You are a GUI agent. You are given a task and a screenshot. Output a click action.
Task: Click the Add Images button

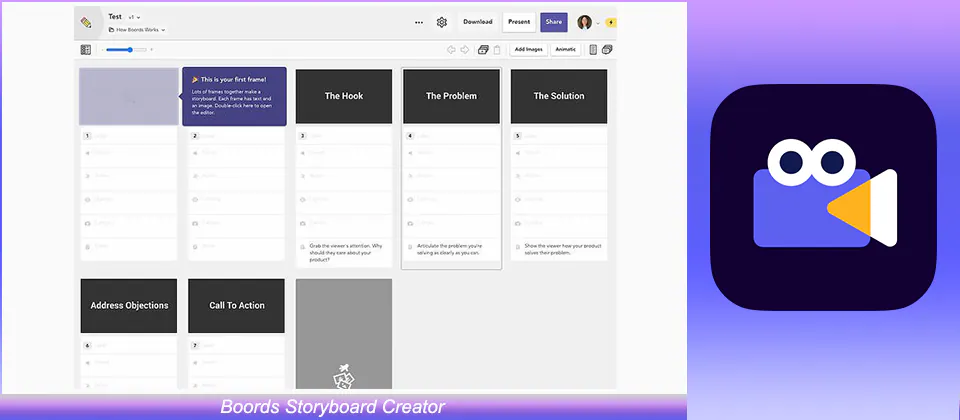click(x=528, y=50)
